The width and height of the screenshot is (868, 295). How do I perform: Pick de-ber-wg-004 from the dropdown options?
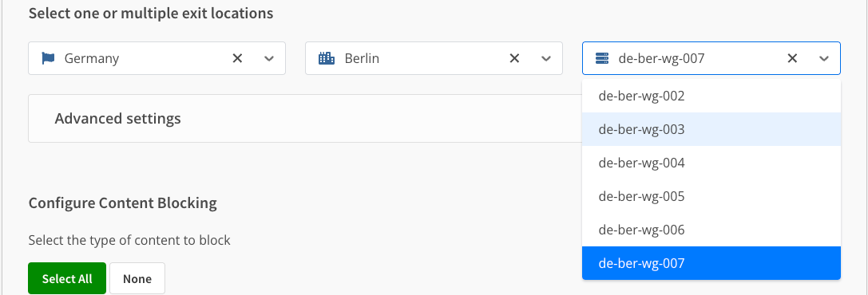[x=711, y=163]
